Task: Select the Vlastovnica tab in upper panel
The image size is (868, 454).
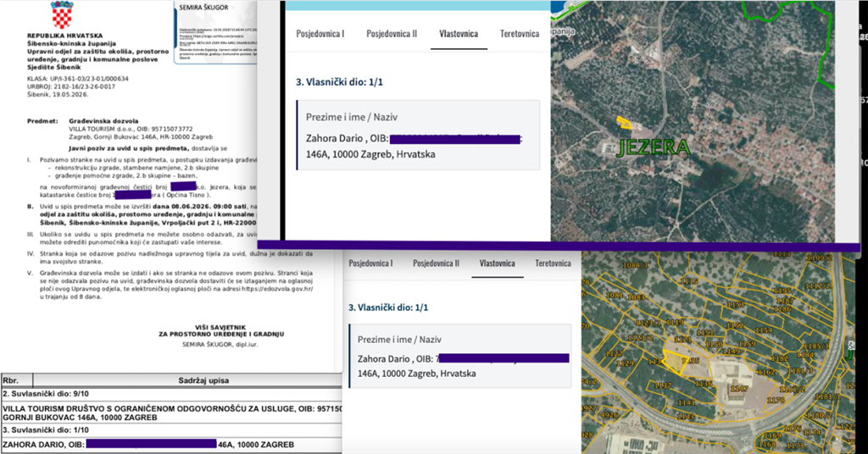Action: pyautogui.click(x=459, y=34)
